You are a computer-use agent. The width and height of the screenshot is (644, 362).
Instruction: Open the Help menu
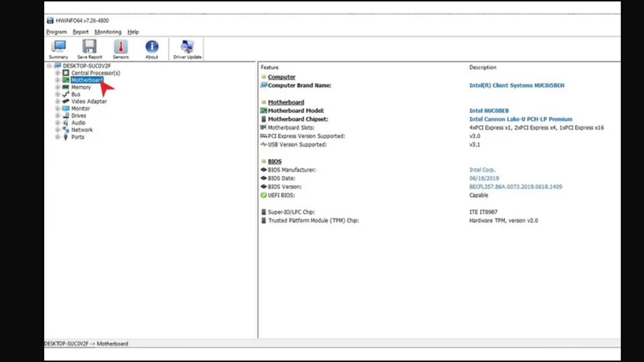coord(133,32)
